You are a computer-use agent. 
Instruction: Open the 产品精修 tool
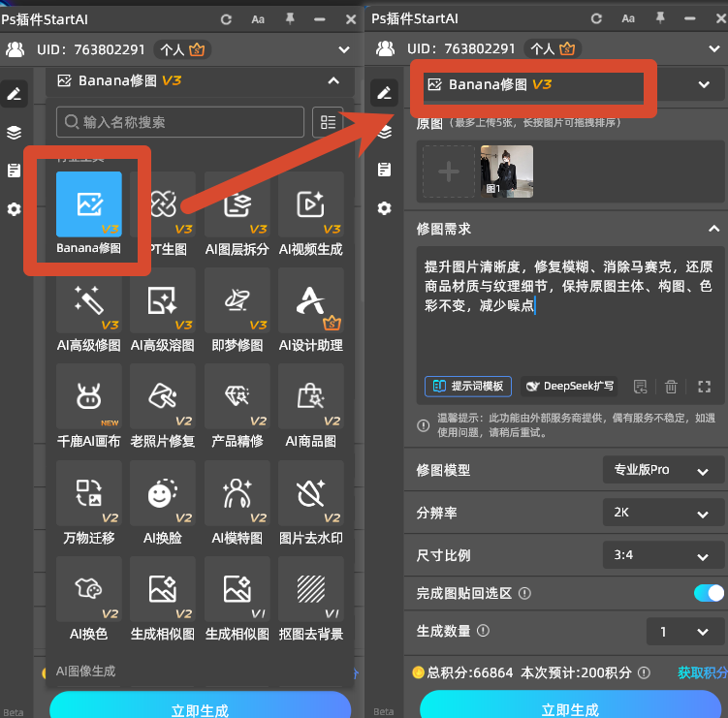coord(237,396)
